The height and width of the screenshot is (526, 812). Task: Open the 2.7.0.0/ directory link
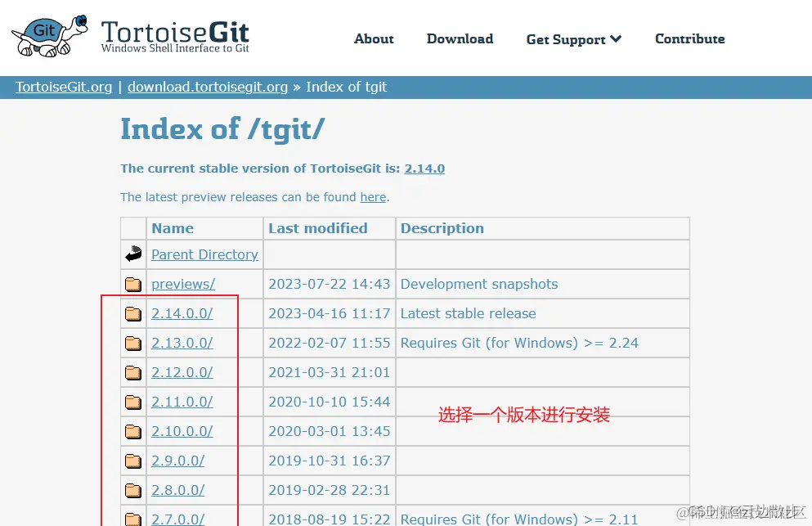pos(178,519)
